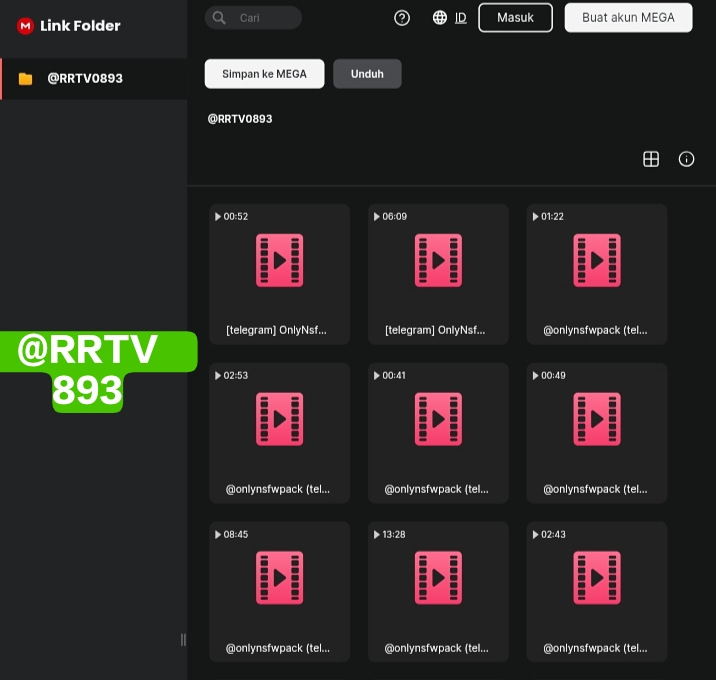Open the info panel icon
This screenshot has width=716, height=680.
point(686,159)
